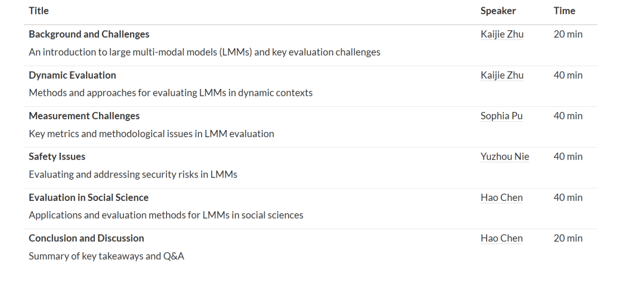Viewport: 644px width, 285px height.
Task: Click the Yuzhou Nie speaker link
Action: (x=505, y=157)
